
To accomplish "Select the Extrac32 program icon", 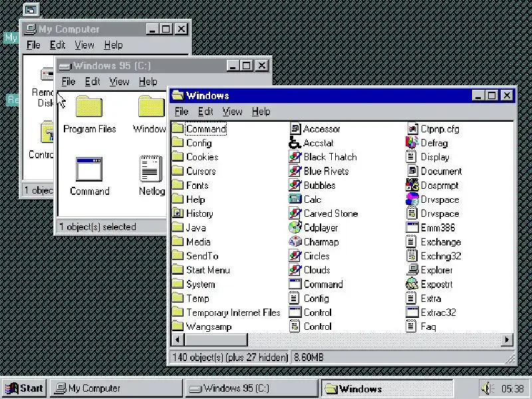I will coord(412,312).
